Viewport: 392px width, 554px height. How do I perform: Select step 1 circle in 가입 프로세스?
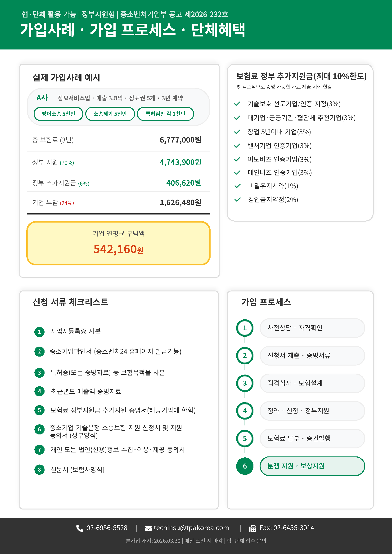(245, 328)
